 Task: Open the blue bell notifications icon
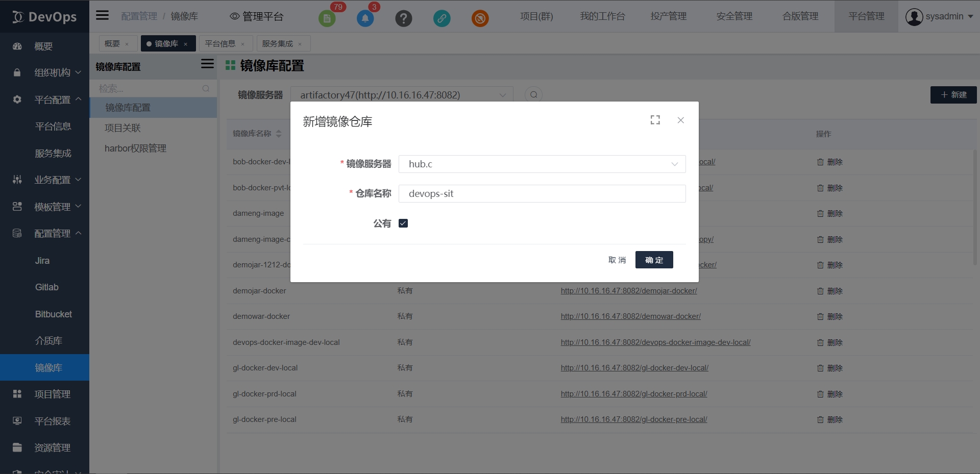pyautogui.click(x=365, y=19)
